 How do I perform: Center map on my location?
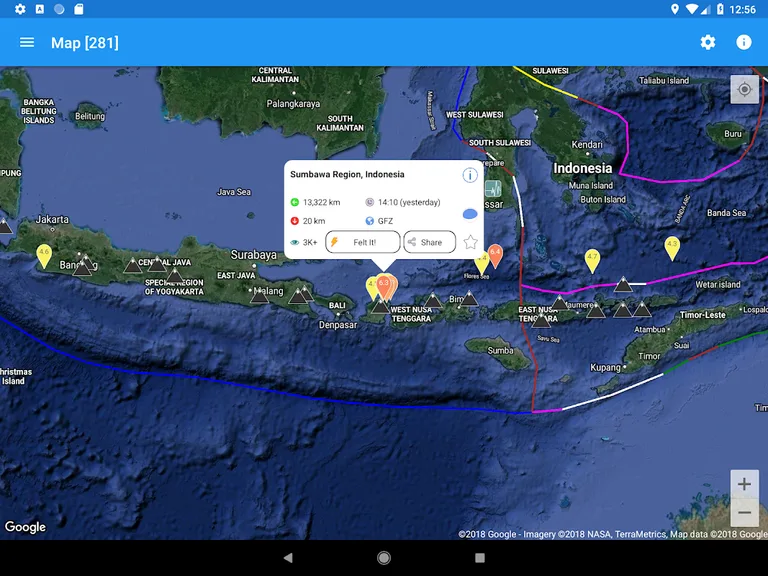pos(744,89)
